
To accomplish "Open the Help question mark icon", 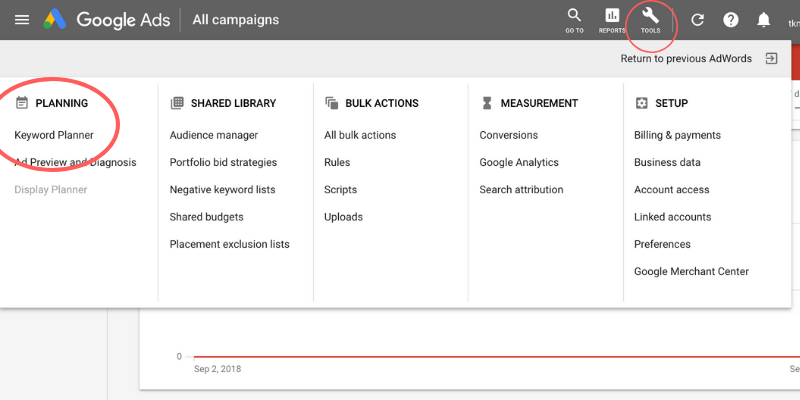I will pos(731,20).
